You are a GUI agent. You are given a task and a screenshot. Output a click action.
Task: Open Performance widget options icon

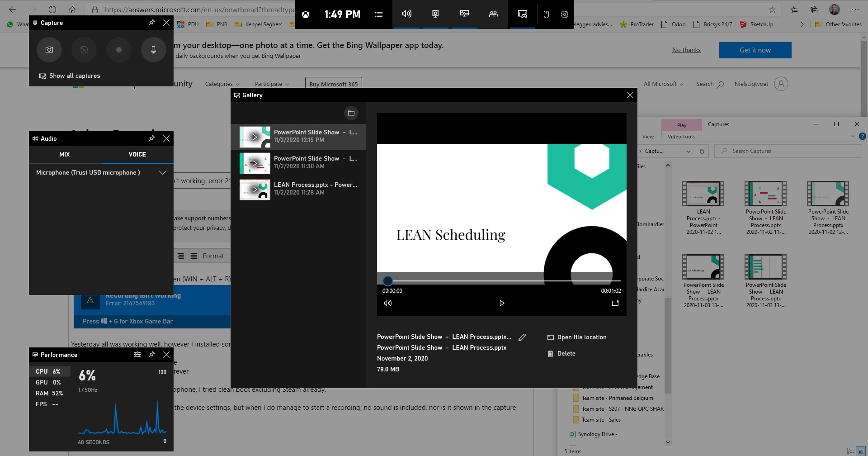137,355
